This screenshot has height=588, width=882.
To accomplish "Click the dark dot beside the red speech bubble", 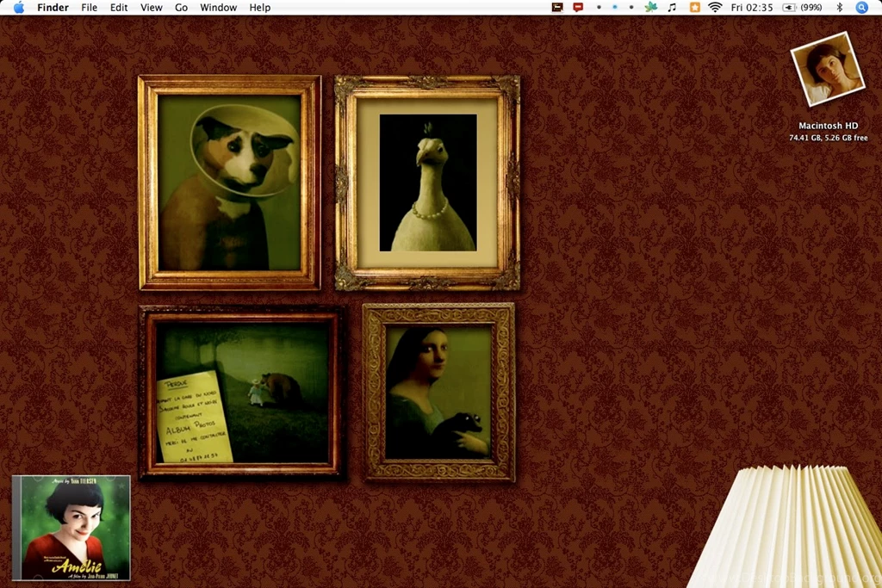I will (599, 7).
